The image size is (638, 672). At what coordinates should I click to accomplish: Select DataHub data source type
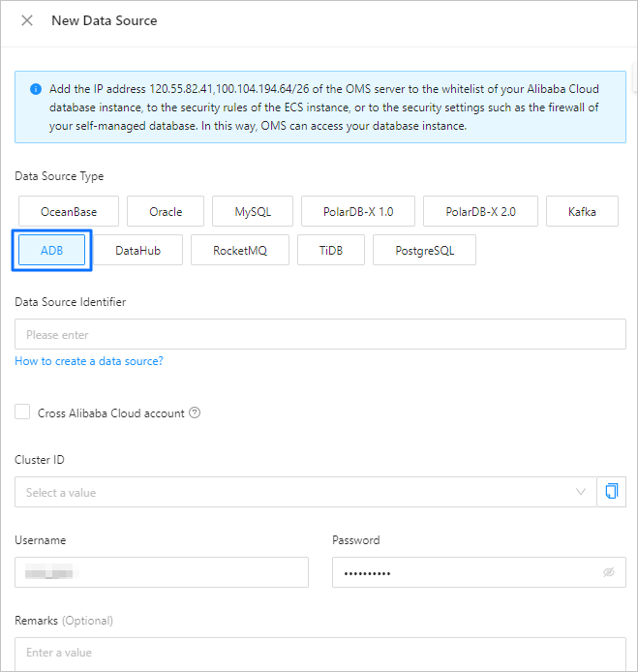click(x=137, y=250)
